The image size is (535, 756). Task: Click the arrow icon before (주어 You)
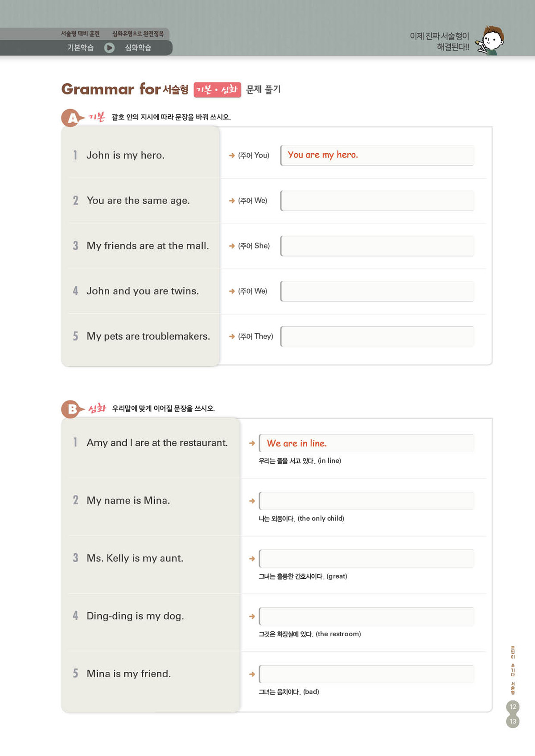point(232,155)
